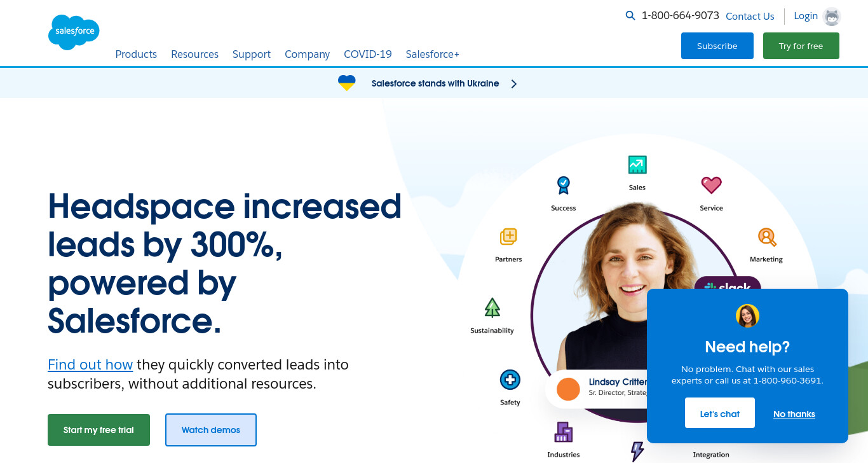Select the Partners icon
This screenshot has height=463, width=868.
[x=508, y=237]
